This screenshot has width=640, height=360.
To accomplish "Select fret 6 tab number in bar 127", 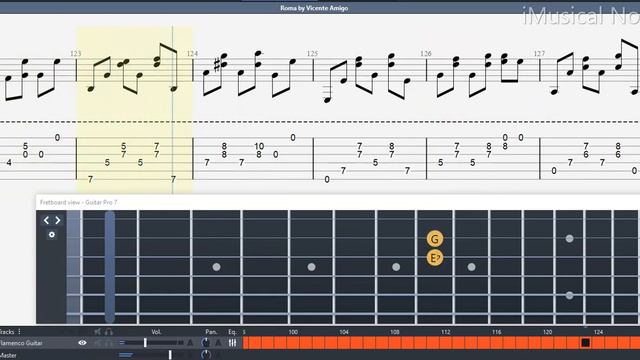I will pyautogui.click(x=586, y=155).
